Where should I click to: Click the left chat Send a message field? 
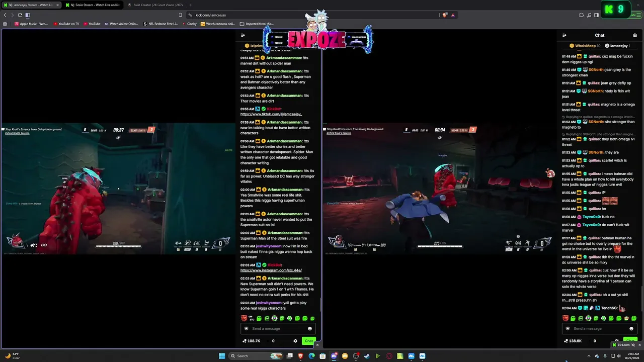coord(279,328)
